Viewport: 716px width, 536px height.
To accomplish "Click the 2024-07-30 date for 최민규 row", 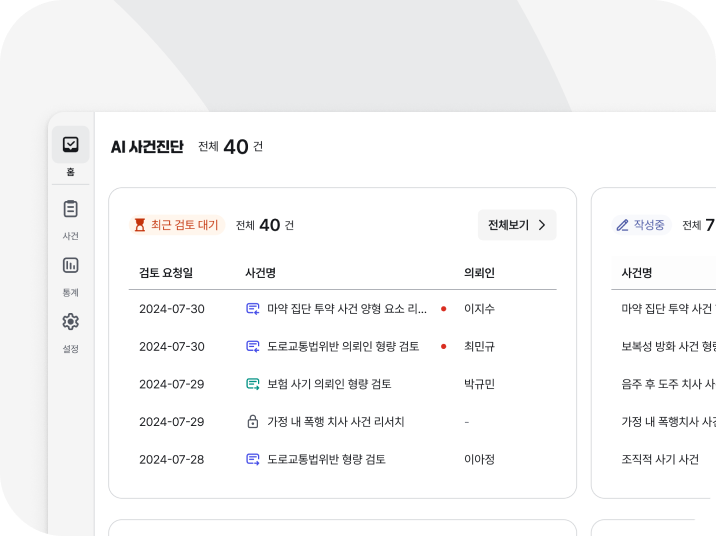I will (x=172, y=347).
